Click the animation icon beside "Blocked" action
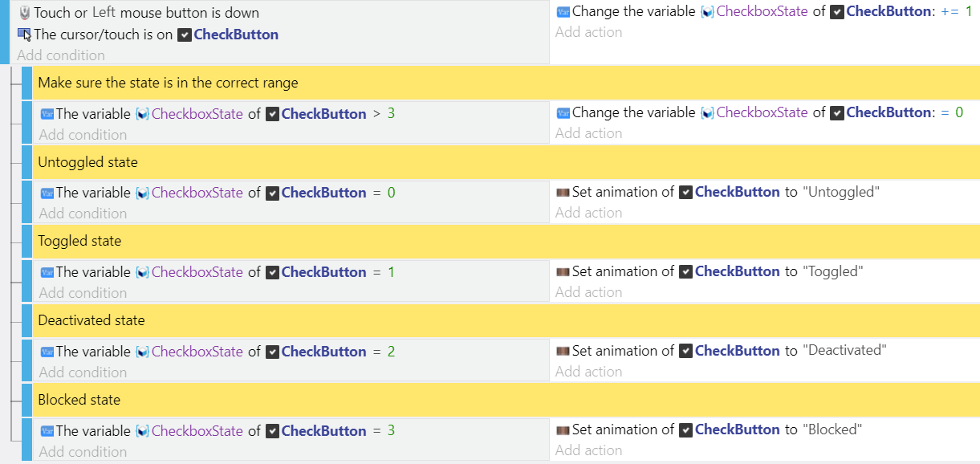980x464 pixels. coord(563,429)
